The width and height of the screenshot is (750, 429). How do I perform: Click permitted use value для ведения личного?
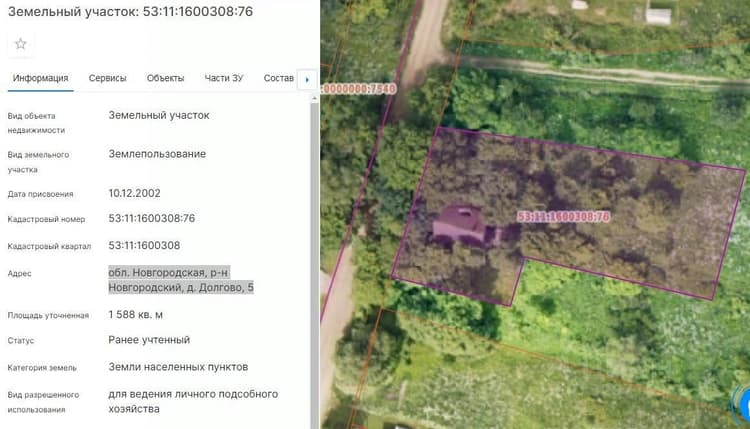193,401
